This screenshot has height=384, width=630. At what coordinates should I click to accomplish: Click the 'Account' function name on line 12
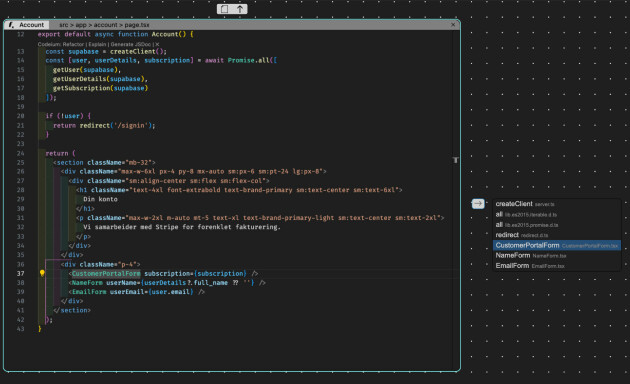pyautogui.click(x=165, y=35)
